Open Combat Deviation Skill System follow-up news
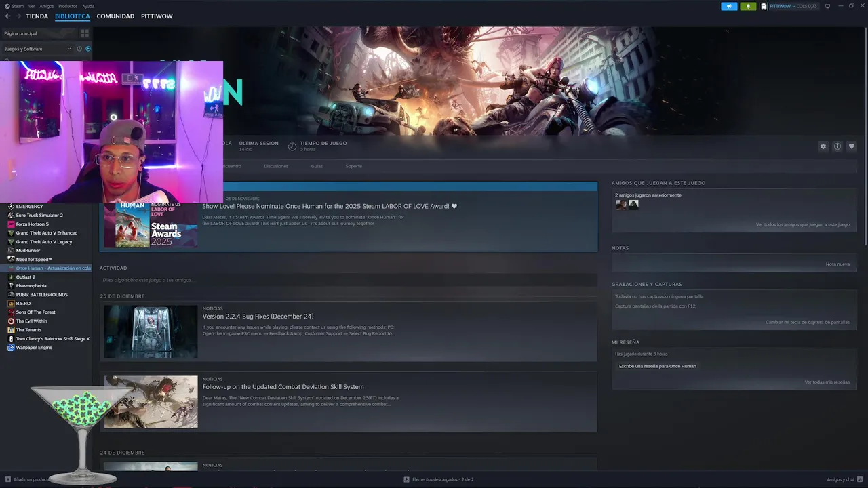The height and width of the screenshot is (488, 868). 283,387
